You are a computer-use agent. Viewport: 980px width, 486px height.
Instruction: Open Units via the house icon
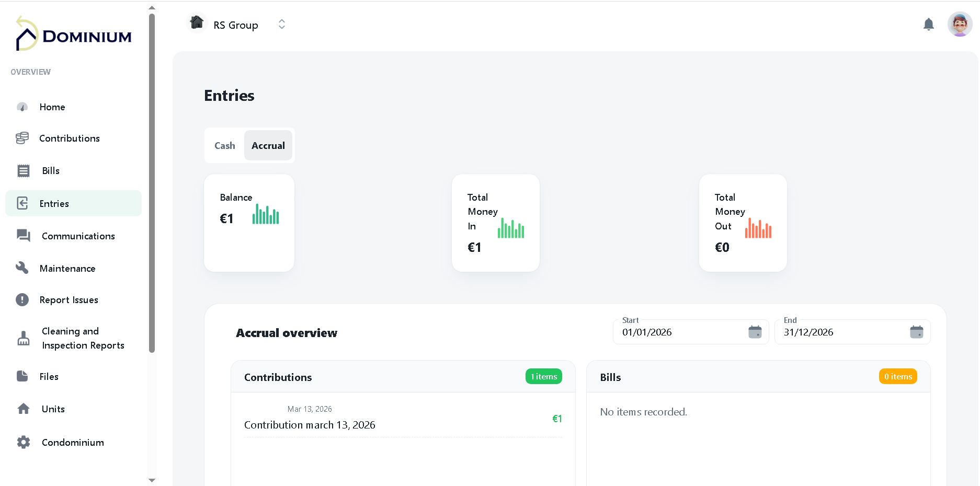pyautogui.click(x=23, y=409)
